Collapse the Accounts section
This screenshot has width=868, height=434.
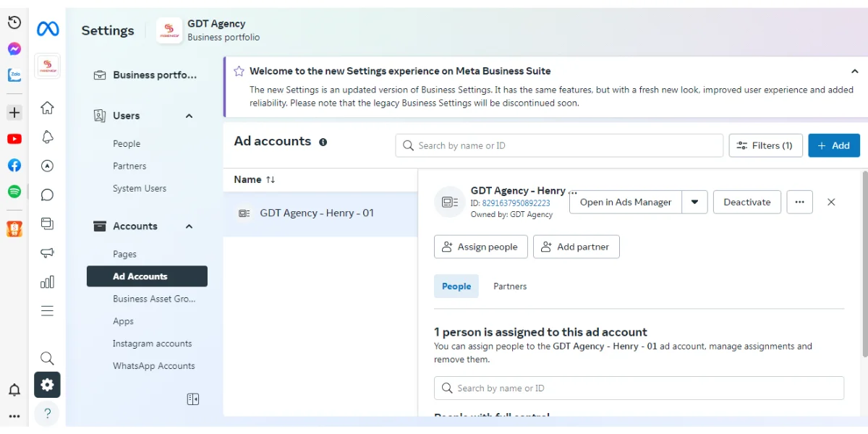[190, 226]
